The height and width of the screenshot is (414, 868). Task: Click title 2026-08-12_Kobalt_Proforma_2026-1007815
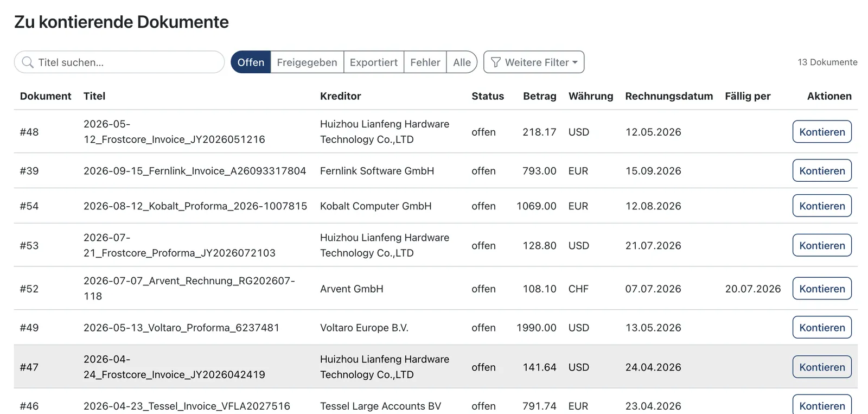pos(195,206)
